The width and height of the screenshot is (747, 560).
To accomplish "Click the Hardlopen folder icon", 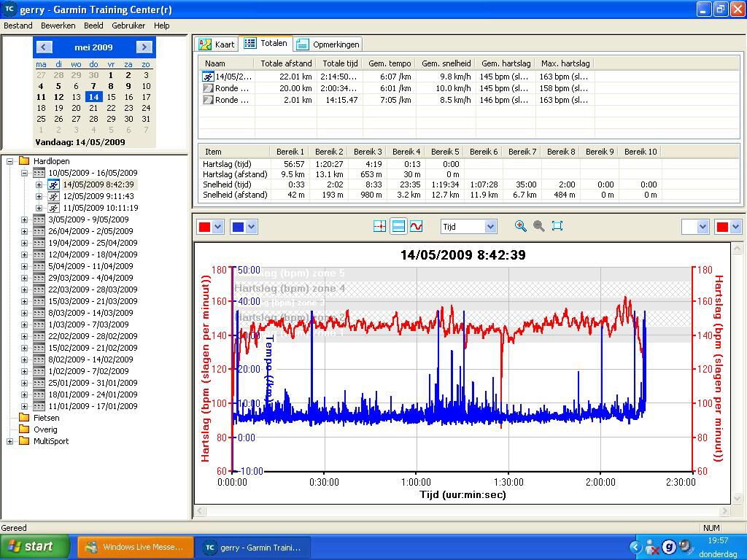I will pos(24,161).
